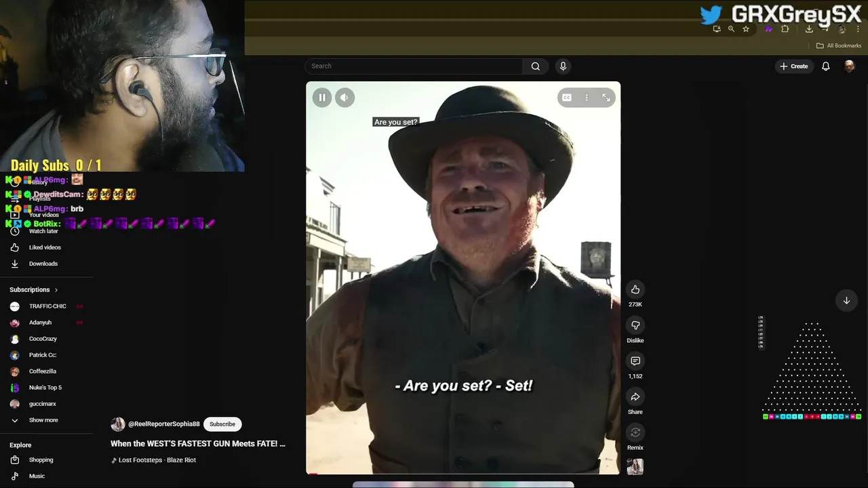Open Liked videos in sidebar

[x=46, y=247]
